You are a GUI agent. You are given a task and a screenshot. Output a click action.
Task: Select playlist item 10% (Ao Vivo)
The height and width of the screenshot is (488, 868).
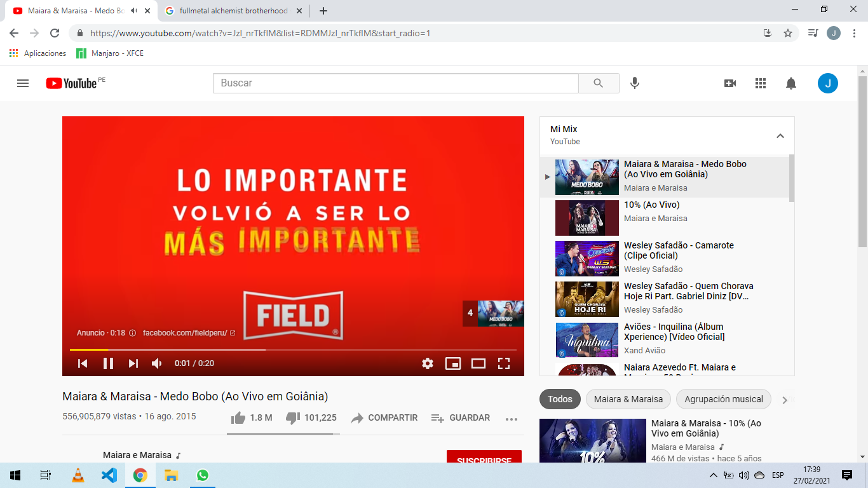click(665, 218)
